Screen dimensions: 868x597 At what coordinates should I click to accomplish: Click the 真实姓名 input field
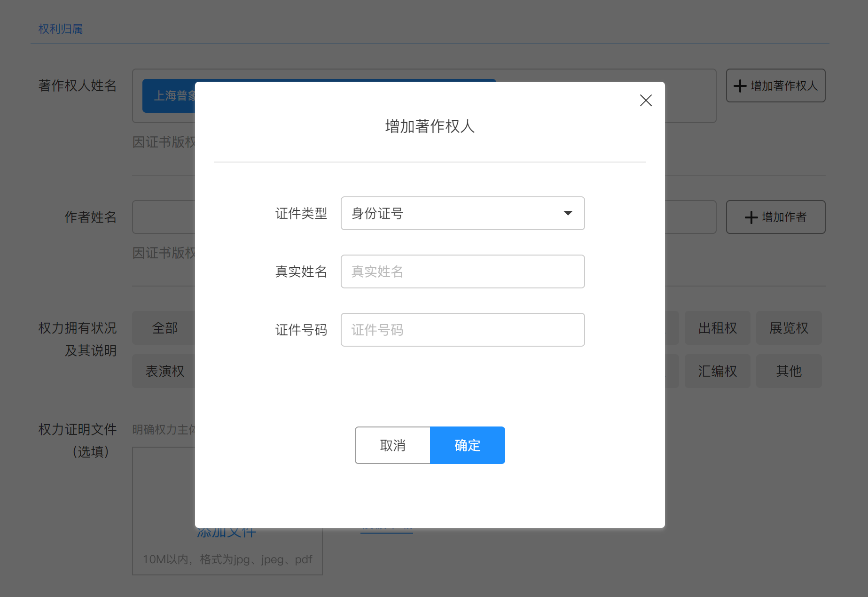[x=462, y=271]
